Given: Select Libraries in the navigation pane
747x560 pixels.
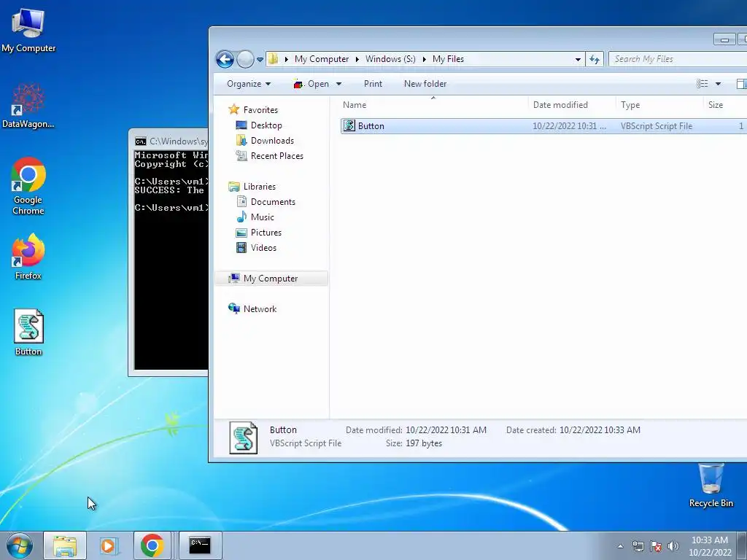Looking at the screenshot, I should pos(252,187).
